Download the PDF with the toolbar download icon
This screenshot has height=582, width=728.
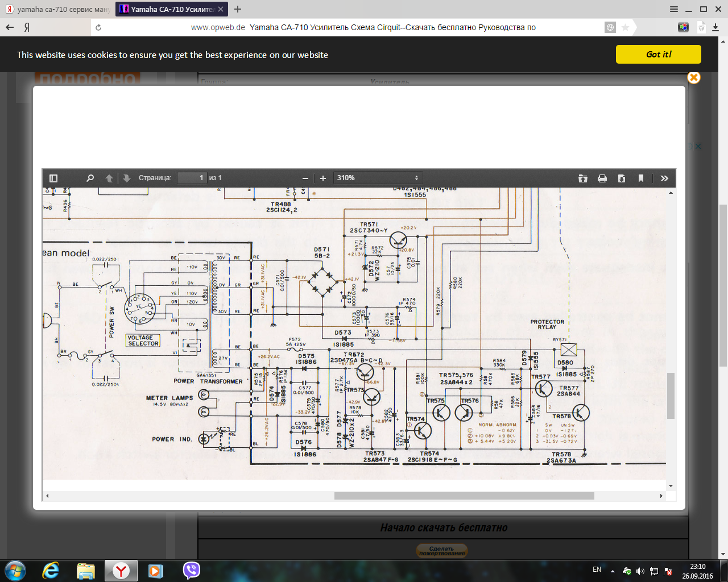click(622, 178)
